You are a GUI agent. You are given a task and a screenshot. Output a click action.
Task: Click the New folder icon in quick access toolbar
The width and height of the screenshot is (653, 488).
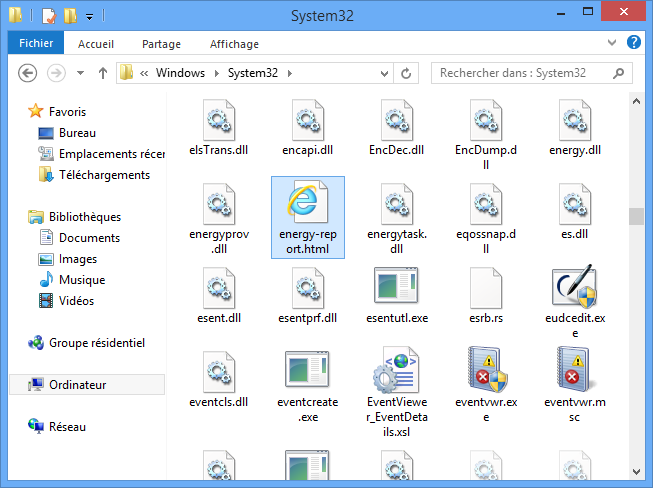pos(70,16)
